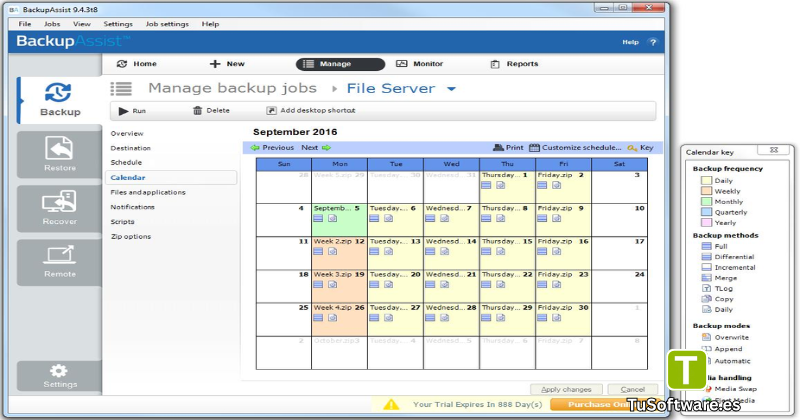Click the full backup icon on Thursday 1

coord(486,185)
